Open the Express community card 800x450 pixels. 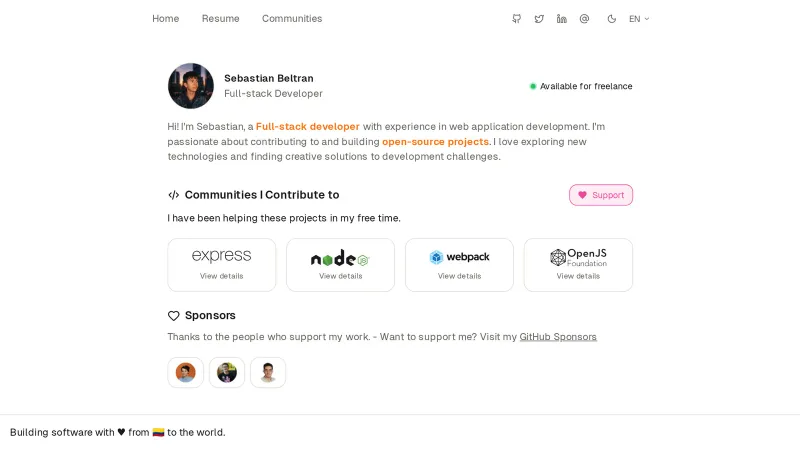coord(222,265)
